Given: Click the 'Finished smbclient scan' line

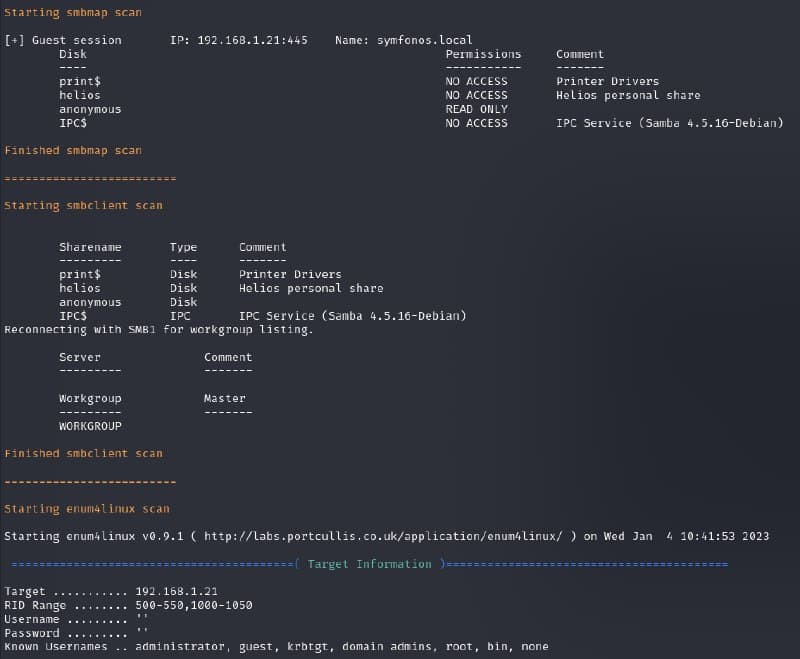Looking at the screenshot, I should tap(83, 453).
